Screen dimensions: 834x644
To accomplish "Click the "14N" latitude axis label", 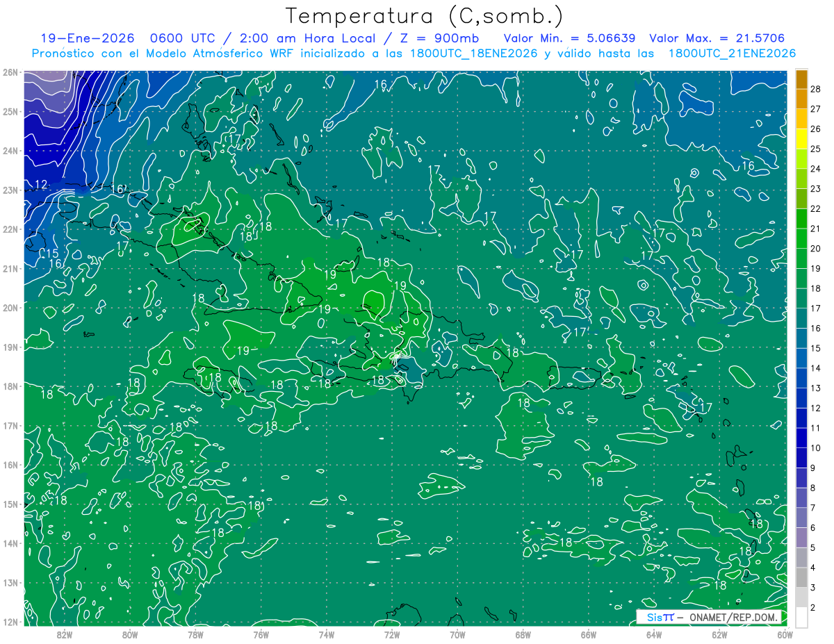I will [10, 543].
